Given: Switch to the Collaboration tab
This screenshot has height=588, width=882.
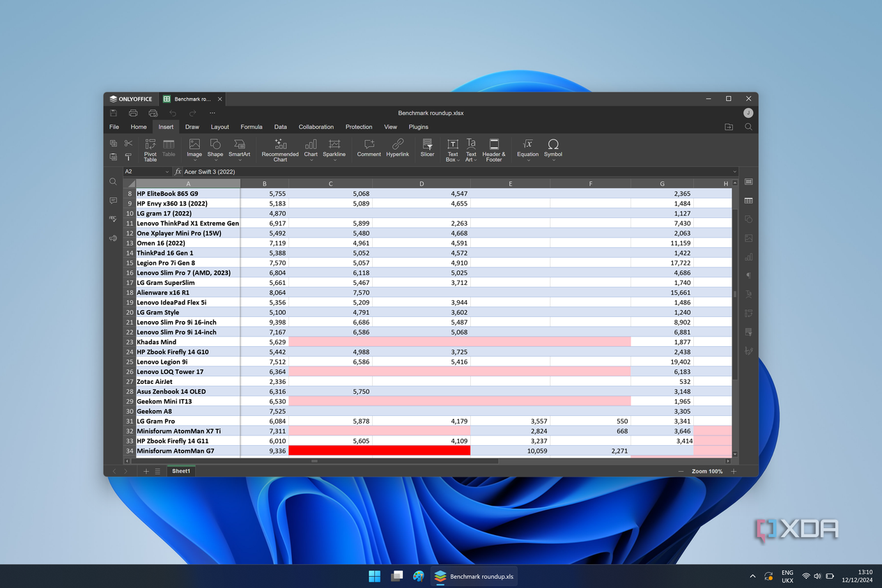Looking at the screenshot, I should tap(316, 127).
